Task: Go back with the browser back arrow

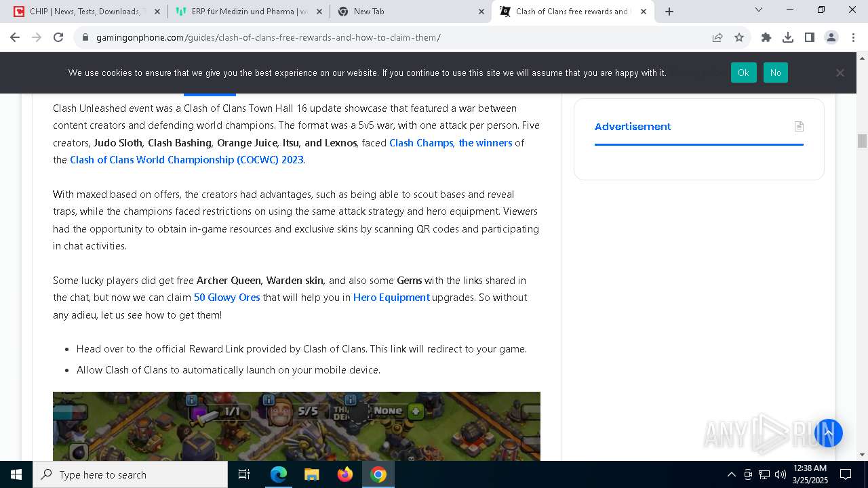Action: pos(15,37)
